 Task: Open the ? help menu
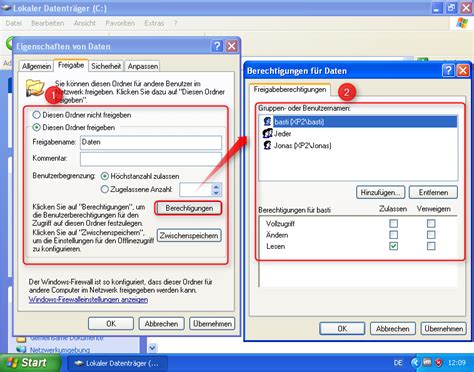(175, 23)
